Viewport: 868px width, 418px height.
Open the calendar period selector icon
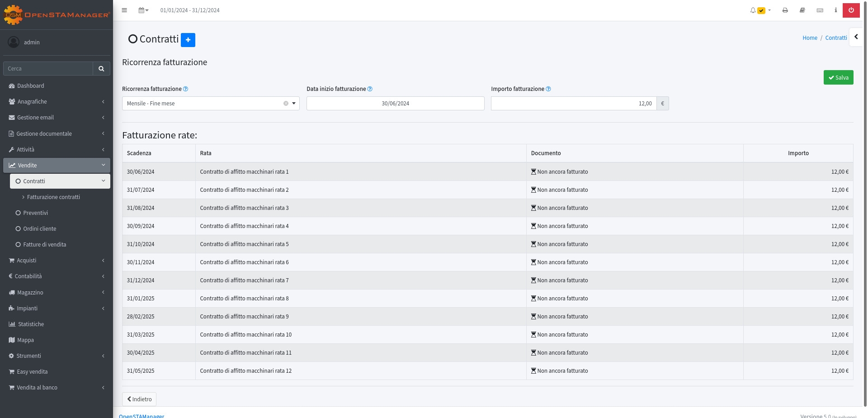143,10
